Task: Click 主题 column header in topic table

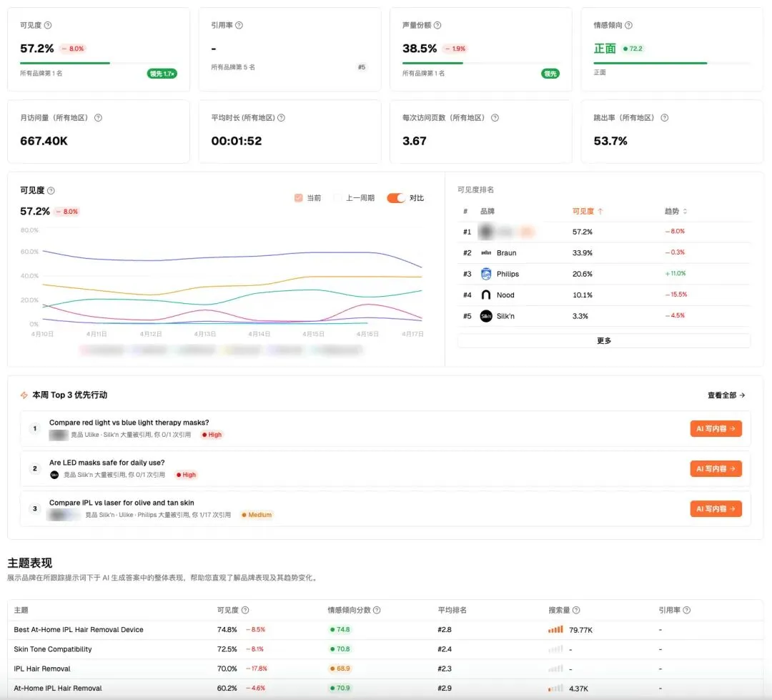Action: click(21, 611)
